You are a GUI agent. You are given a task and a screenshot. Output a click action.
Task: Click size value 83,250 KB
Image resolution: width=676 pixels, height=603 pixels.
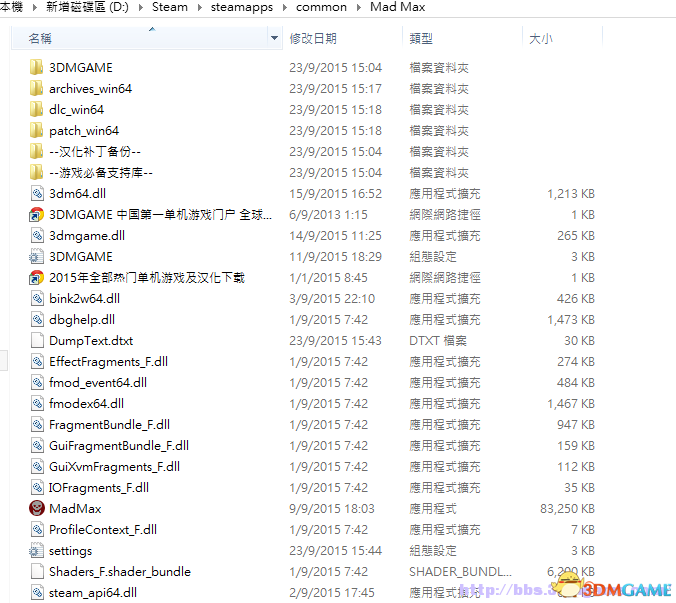(x=567, y=509)
